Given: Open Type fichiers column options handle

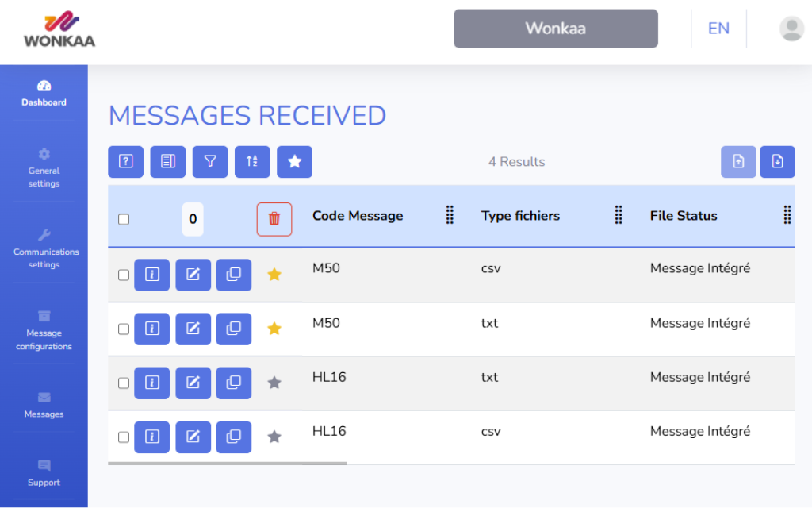Looking at the screenshot, I should pyautogui.click(x=619, y=214).
